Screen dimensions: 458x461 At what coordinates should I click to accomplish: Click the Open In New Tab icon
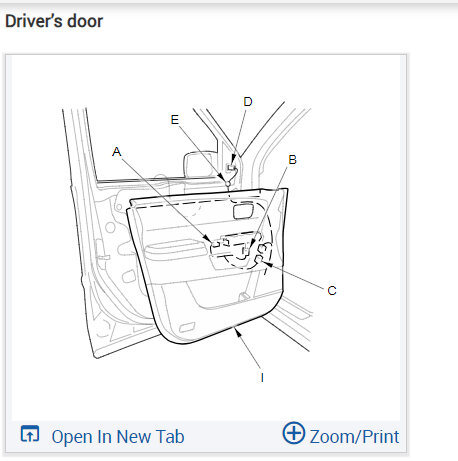point(30,434)
